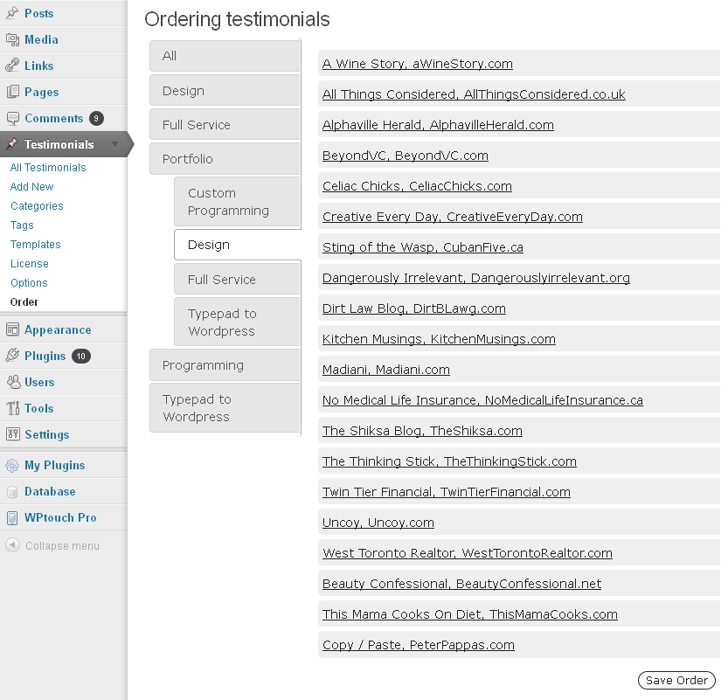Click the Save Order button
The image size is (728, 700).
[676, 680]
